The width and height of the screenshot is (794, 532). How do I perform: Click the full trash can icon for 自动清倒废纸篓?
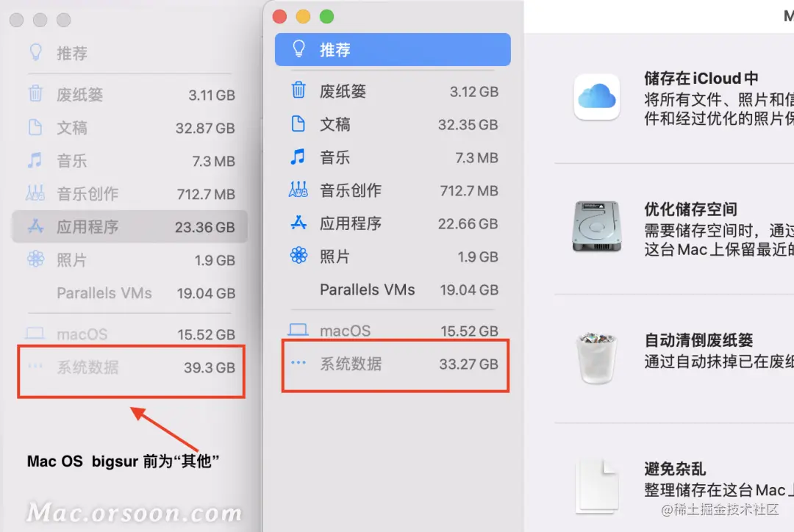(x=596, y=357)
